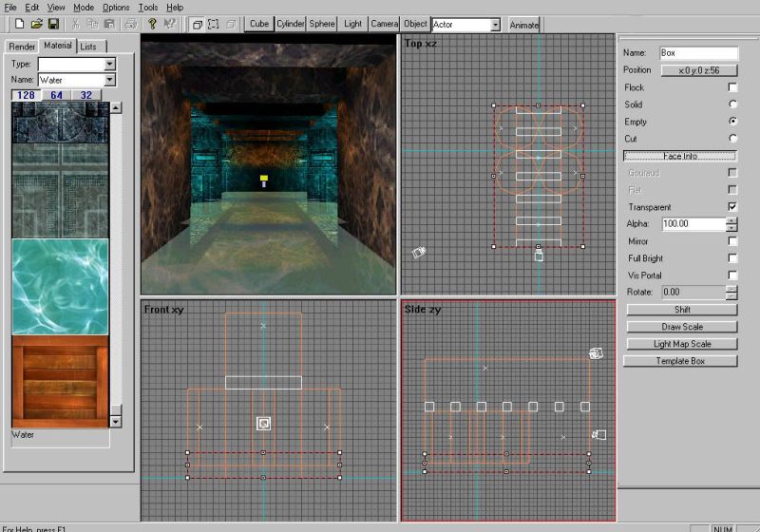
Task: Click the Sphere primitive button
Action: [322, 24]
